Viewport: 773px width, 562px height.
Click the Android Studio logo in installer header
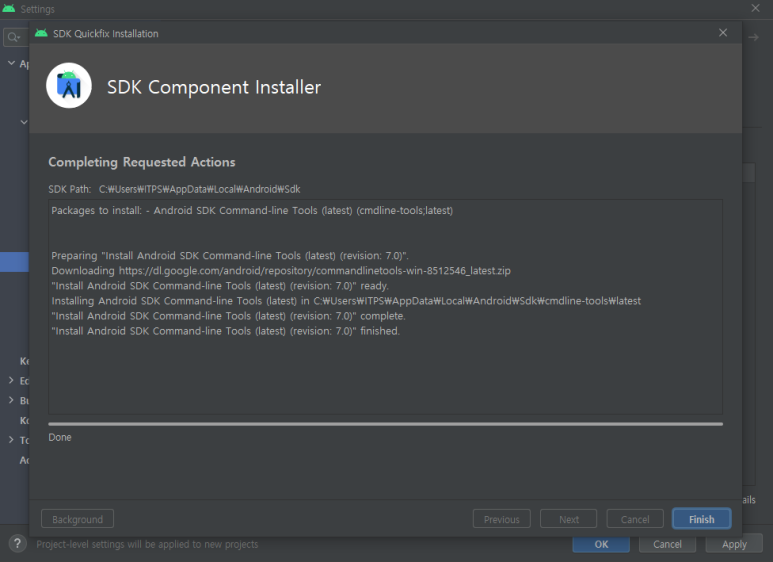(69, 85)
